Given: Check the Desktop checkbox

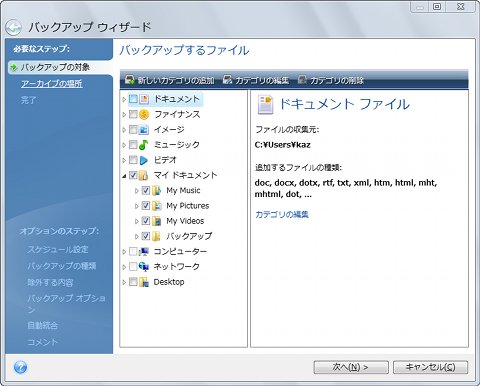Looking at the screenshot, I should point(133,282).
